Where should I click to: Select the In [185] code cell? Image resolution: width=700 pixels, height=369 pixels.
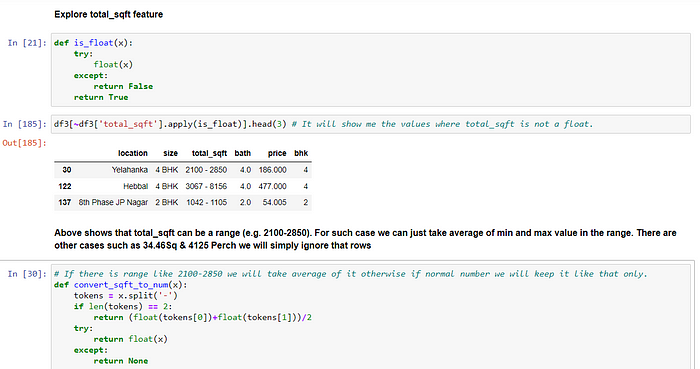pyautogui.click(x=371, y=124)
